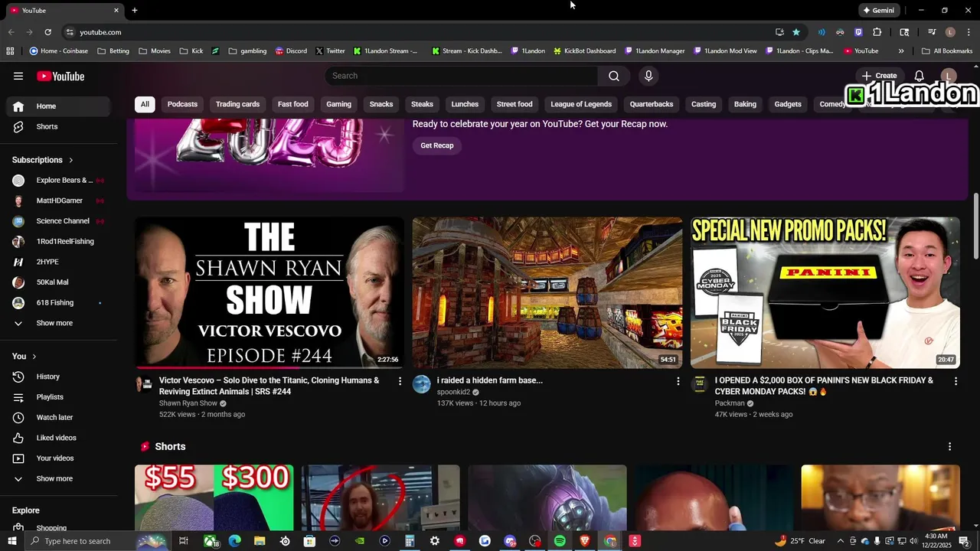Open the $55 vs $300 Short thumbnail
Screen dimensions: 980x551
pyautogui.click(x=214, y=497)
